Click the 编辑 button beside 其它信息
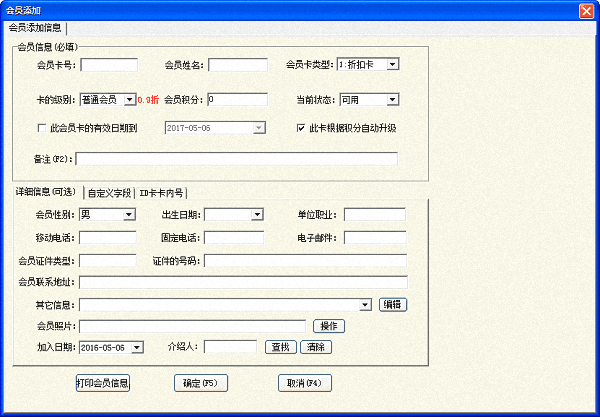Viewport: 600px width, 417px height. tap(393, 304)
